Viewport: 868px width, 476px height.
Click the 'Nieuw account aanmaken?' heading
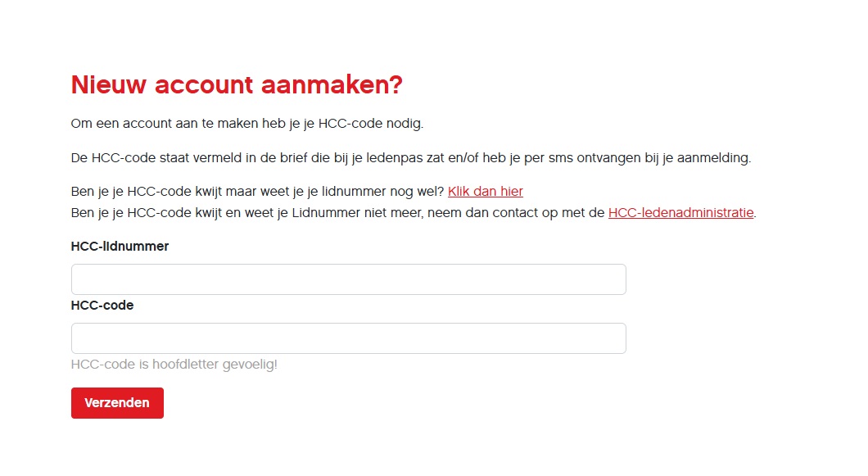237,84
